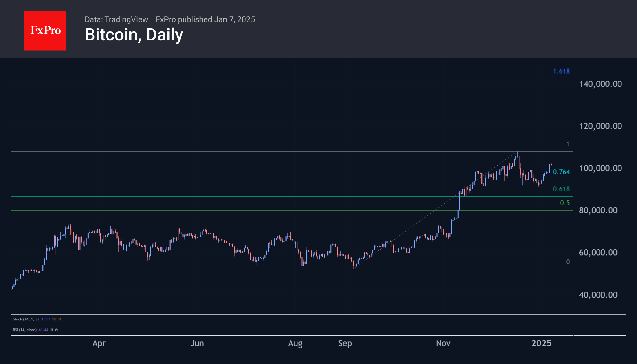Click the 2025 time axis marker
Image resolution: width=637 pixels, height=364 pixels.
tap(541, 343)
